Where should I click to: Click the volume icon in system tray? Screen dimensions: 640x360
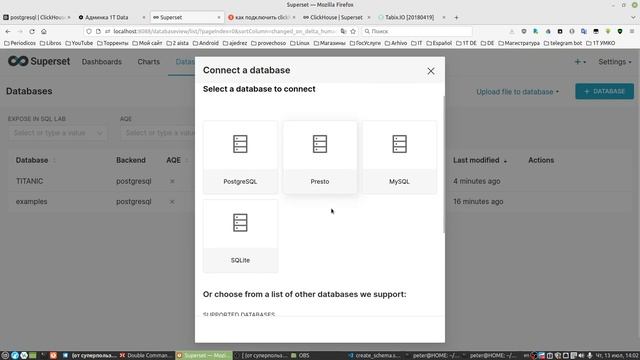[581, 356]
